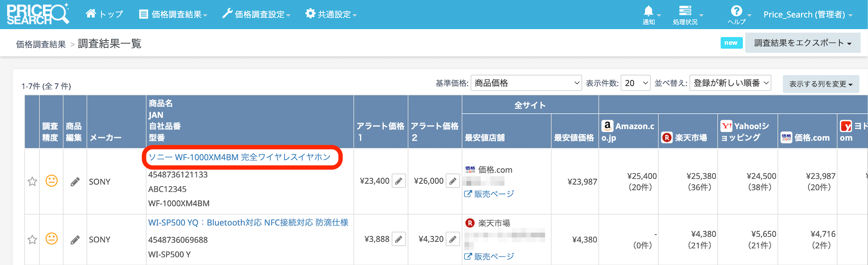The width and height of the screenshot is (868, 265).
Task: Edit alert price 1 of ¥3,888
Action: (x=399, y=239)
